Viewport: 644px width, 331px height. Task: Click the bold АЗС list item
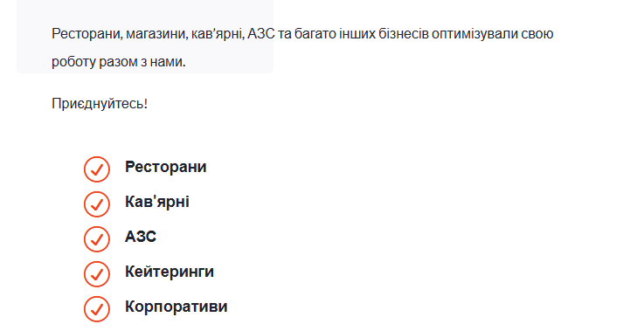pyautogui.click(x=141, y=237)
